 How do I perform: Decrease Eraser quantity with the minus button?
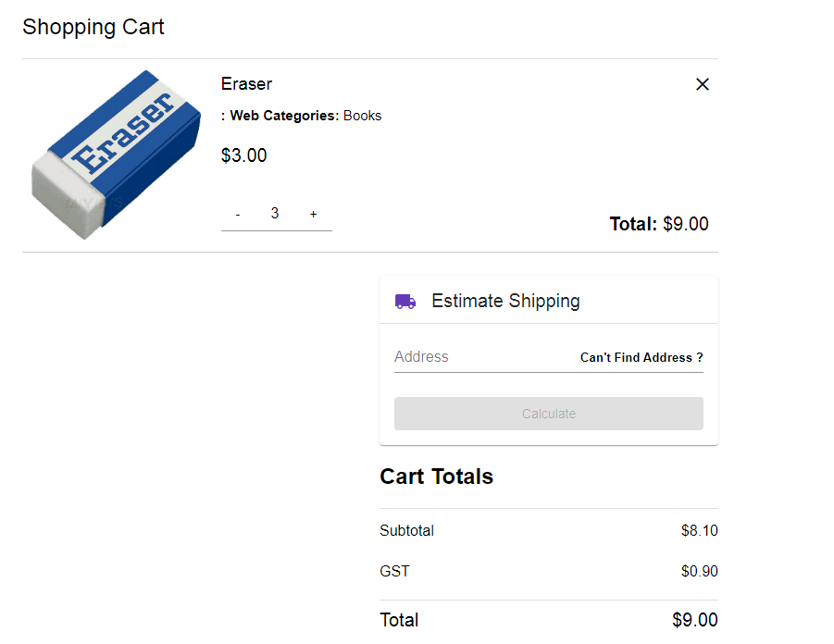[238, 215]
